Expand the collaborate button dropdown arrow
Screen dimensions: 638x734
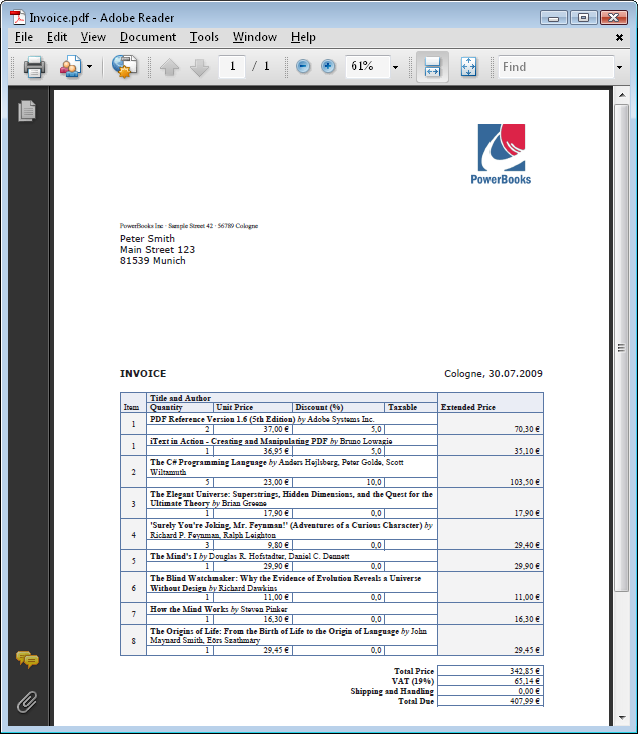point(90,67)
